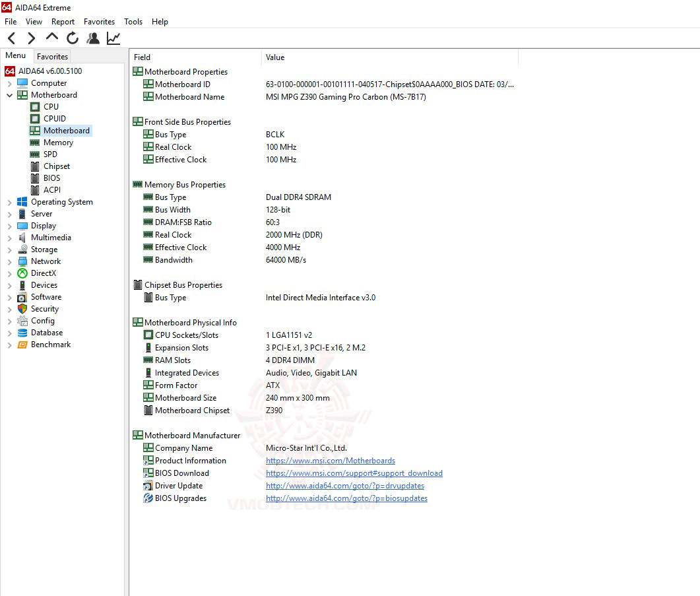Refresh the page with the circular arrow icon
The width and height of the screenshot is (700, 596).
73,38
